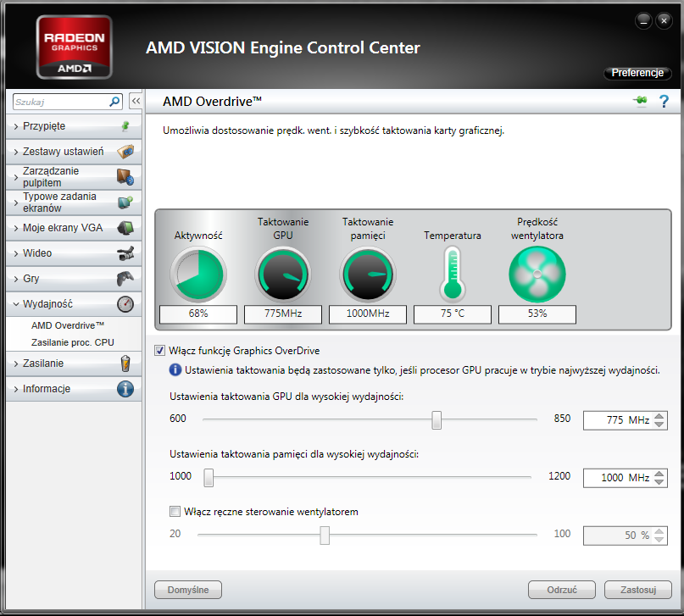This screenshot has width=684, height=616.
Task: Collapse the Wydajność section
Action: pos(59,304)
